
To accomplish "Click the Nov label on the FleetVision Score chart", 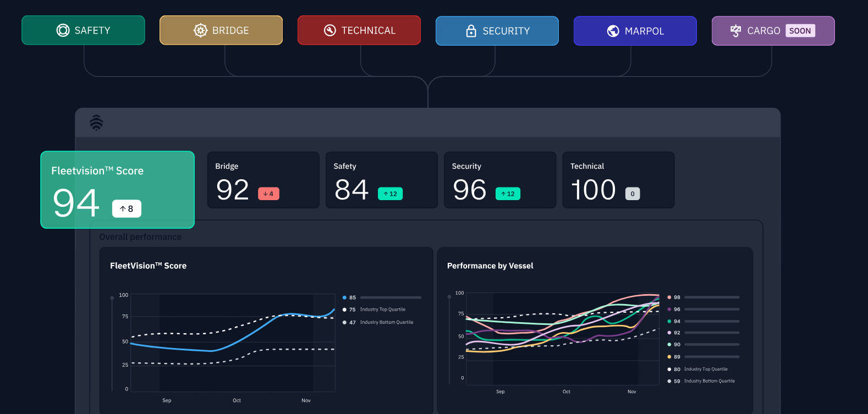I will point(306,400).
